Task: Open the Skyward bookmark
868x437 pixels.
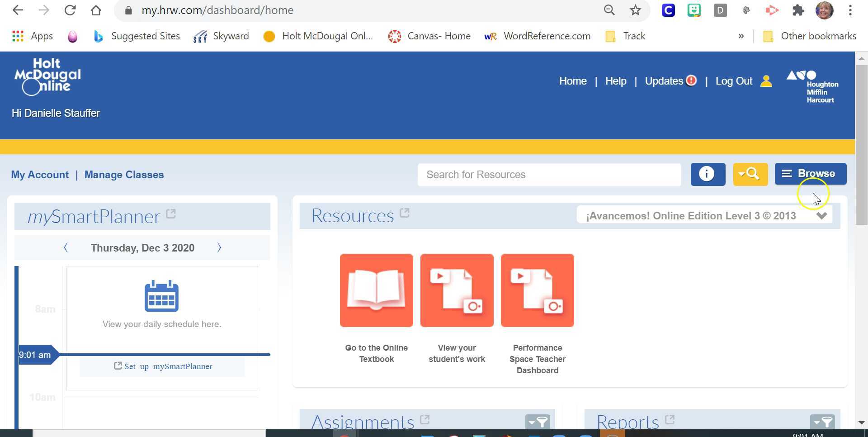Action: tap(221, 36)
